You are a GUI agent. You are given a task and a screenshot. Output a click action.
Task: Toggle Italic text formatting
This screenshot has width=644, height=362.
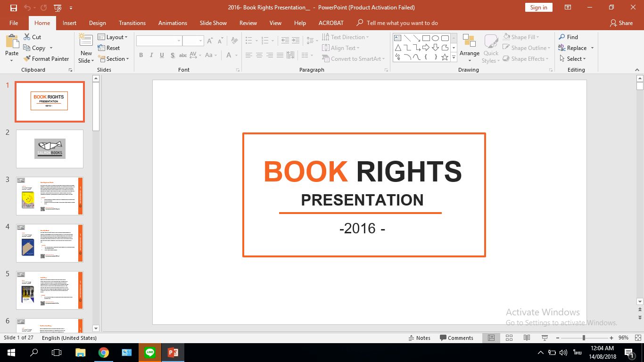pos(151,56)
